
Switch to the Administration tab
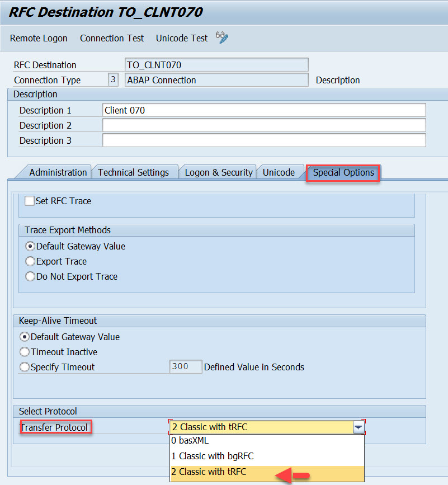click(58, 172)
